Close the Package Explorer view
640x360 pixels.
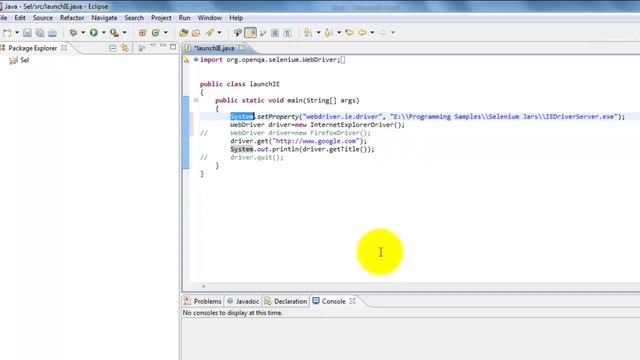coord(64,48)
